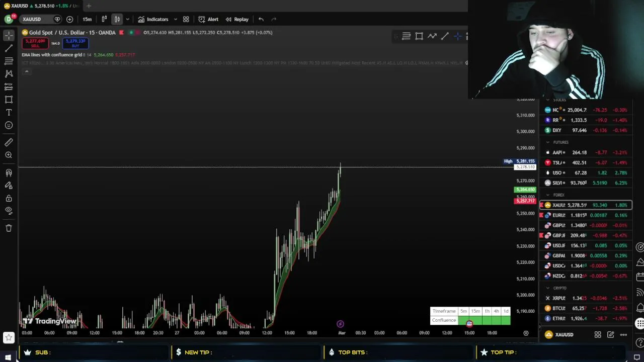The image size is (644, 362).
Task: Open chart time axis settings gear
Action: tap(526, 333)
